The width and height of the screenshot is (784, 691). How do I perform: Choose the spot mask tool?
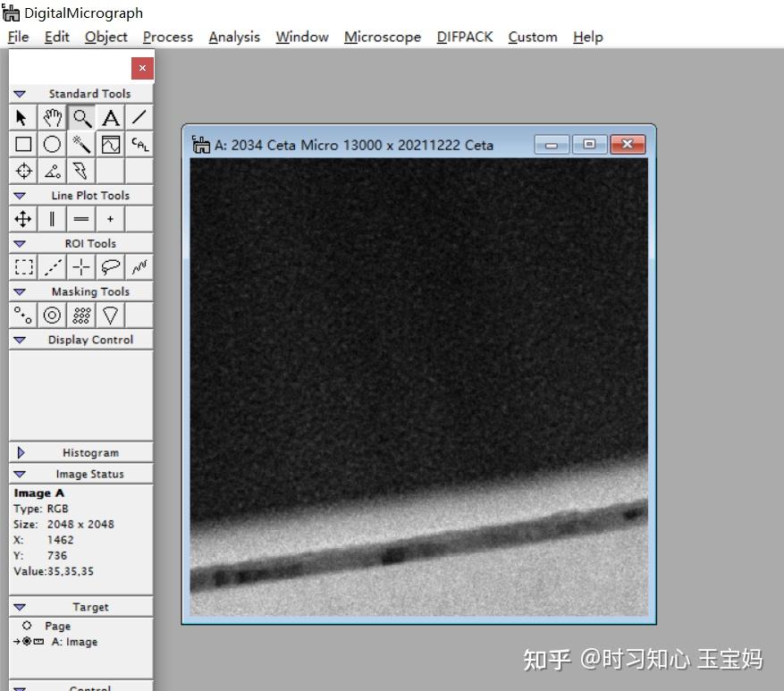click(x=23, y=316)
